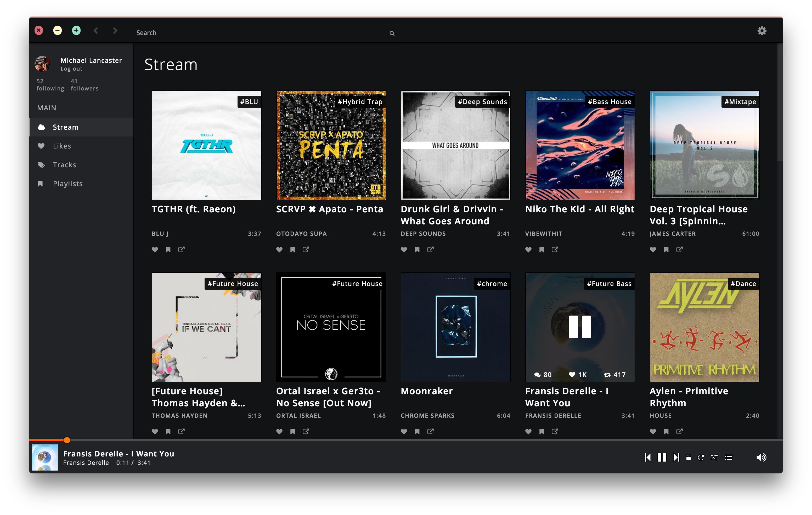Click the orange playback progress handle
The width and height of the screenshot is (812, 515).
click(67, 440)
